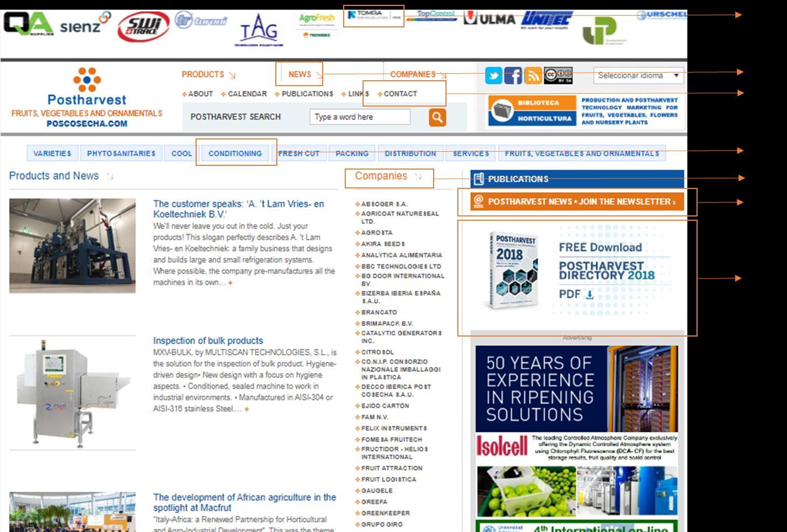Select the CONDITIONING category tab
This screenshot has height=532, width=787.
pos(235,153)
